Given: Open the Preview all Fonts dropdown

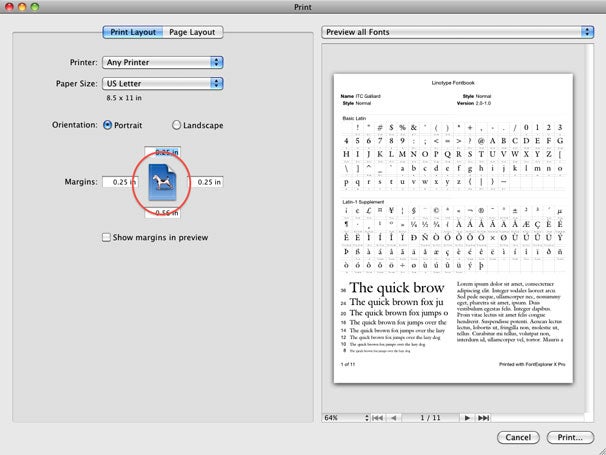Looking at the screenshot, I should pyautogui.click(x=458, y=32).
